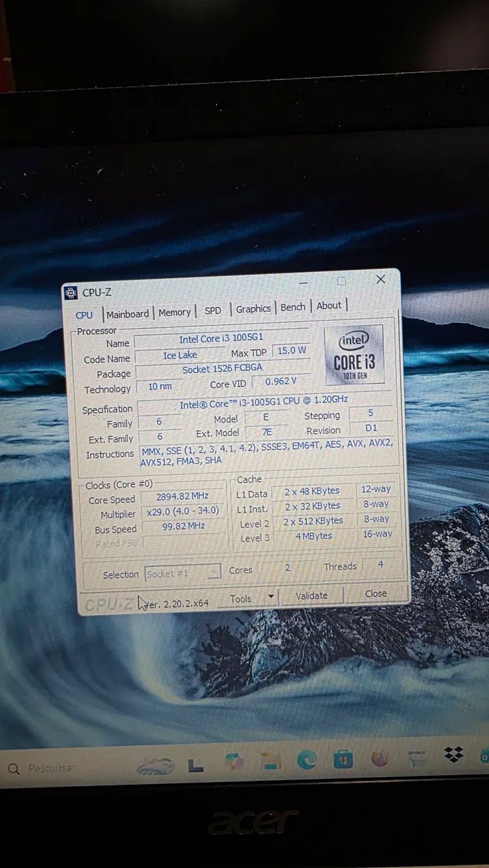Open Firefox from the taskbar
Screen dimensions: 489x868
click(x=380, y=757)
